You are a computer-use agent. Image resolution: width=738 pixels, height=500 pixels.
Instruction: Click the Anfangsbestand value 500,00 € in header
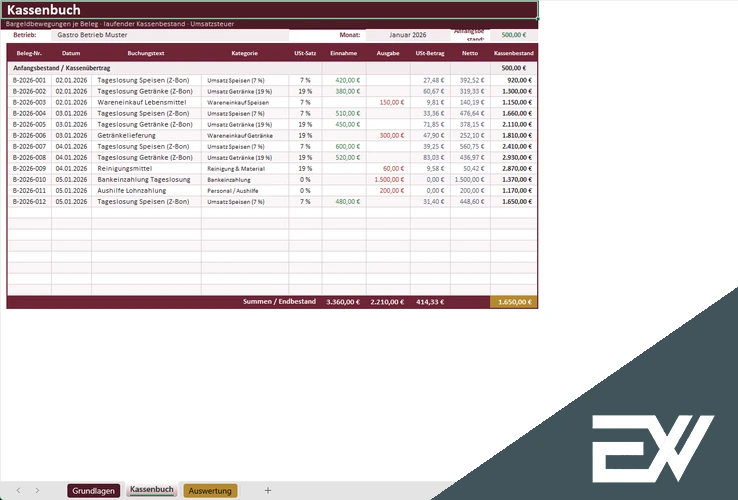(x=513, y=35)
